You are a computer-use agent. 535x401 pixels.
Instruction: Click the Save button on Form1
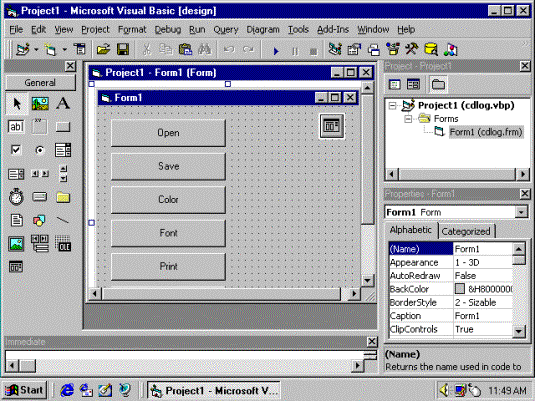(168, 166)
